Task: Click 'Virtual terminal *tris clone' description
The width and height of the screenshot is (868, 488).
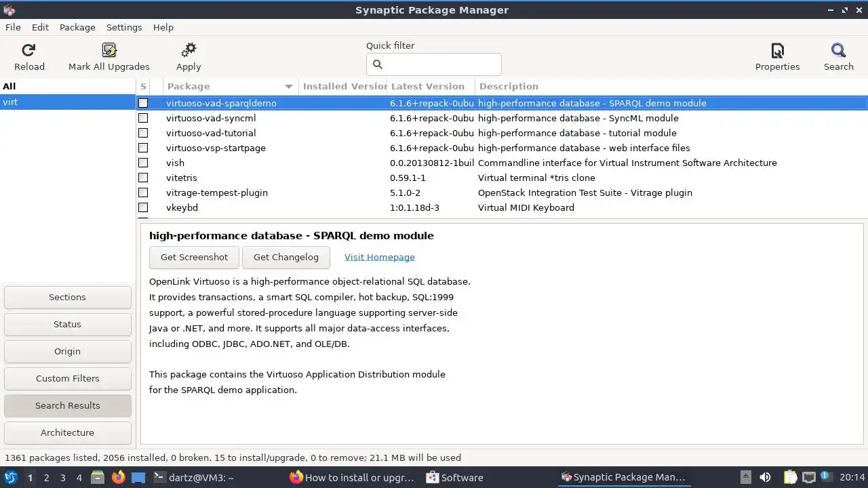Action: pos(536,178)
